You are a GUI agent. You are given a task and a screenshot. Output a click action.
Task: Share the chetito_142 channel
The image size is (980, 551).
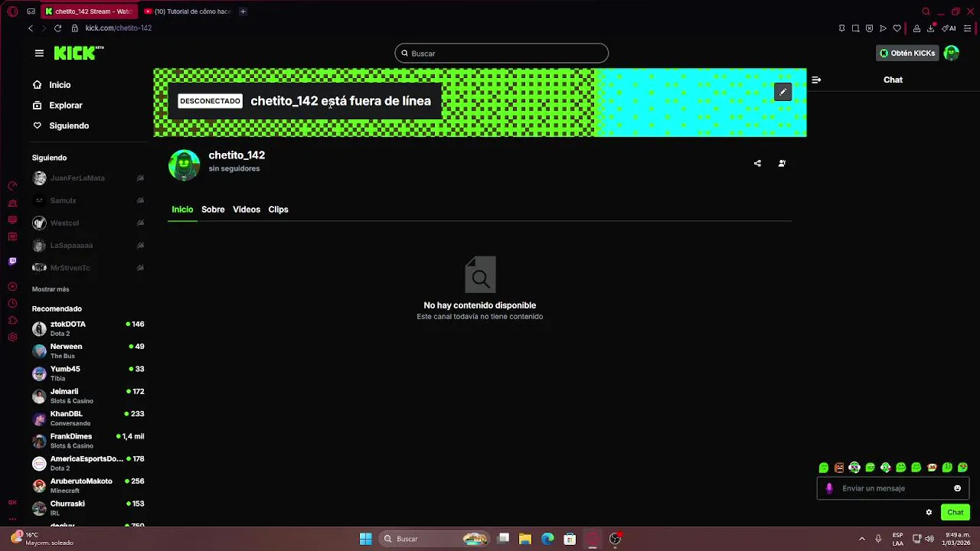[757, 163]
